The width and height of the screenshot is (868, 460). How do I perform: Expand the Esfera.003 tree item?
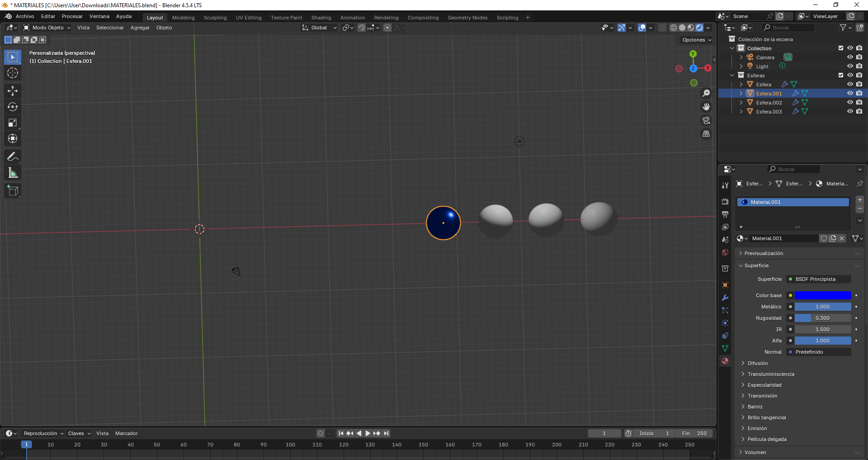click(741, 112)
